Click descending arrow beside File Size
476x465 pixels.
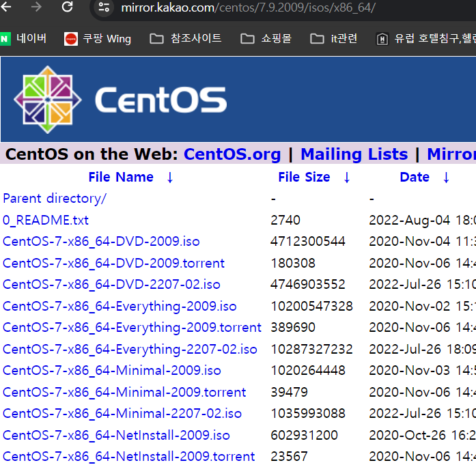click(347, 178)
